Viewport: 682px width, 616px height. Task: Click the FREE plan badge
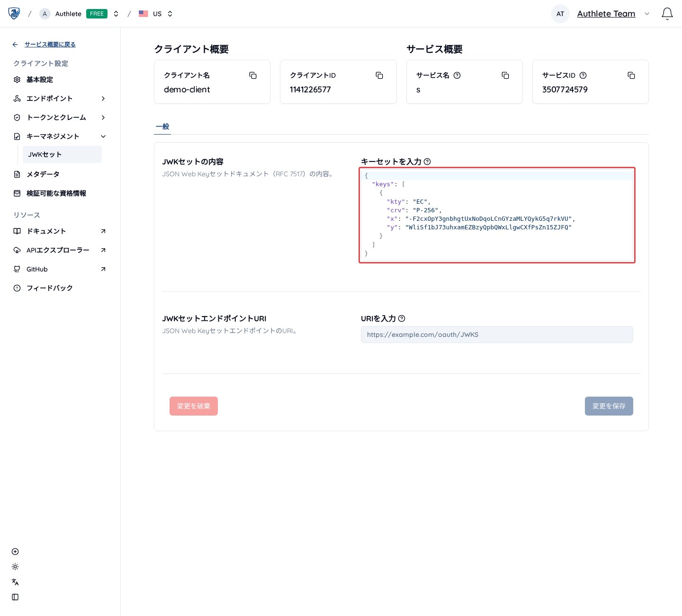click(x=97, y=14)
